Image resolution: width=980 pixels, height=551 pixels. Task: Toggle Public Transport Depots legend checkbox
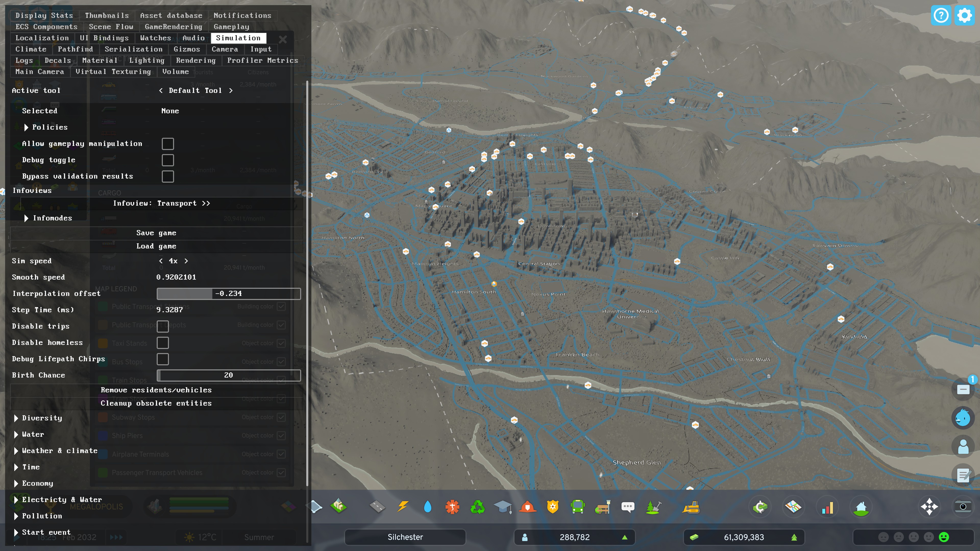tap(281, 325)
